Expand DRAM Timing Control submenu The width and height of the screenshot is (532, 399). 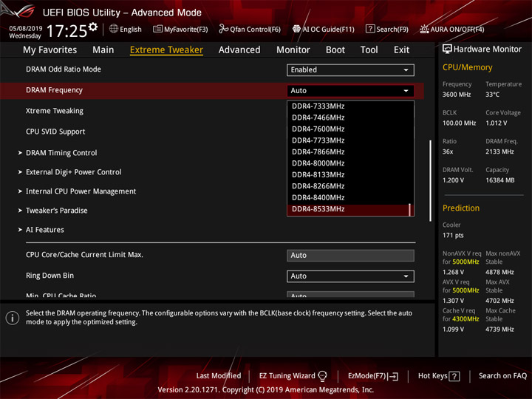(x=61, y=153)
